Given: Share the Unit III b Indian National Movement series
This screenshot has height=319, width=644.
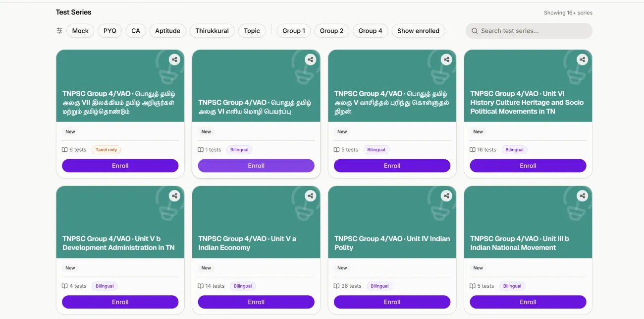Looking at the screenshot, I should click(582, 196).
